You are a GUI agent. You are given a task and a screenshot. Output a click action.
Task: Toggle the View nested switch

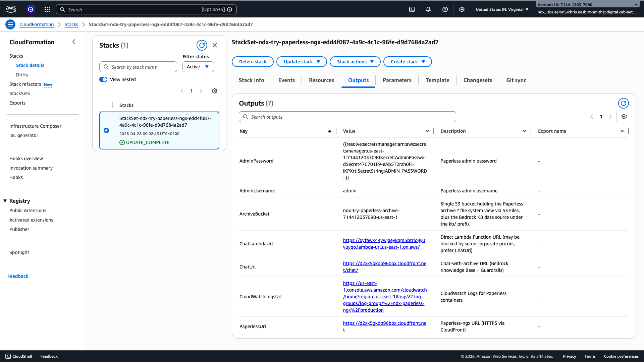103,79
